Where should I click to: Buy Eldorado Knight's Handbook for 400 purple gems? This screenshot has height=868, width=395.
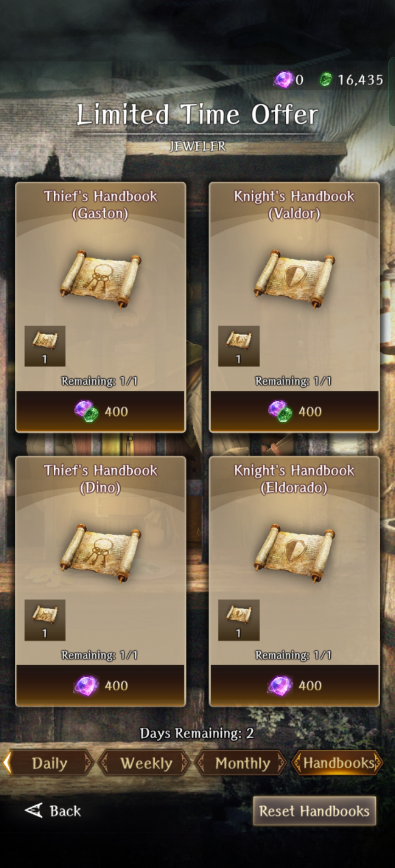(x=294, y=685)
